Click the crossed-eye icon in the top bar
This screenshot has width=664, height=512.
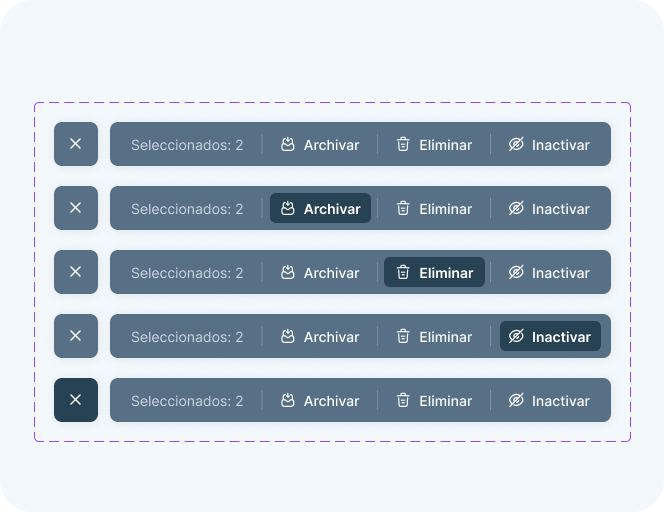516,144
